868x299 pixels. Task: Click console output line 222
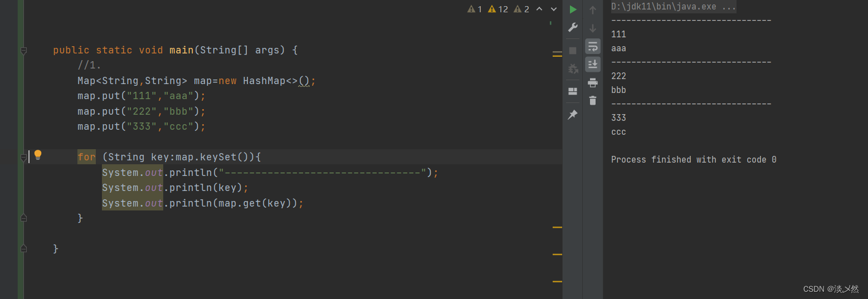click(618, 76)
